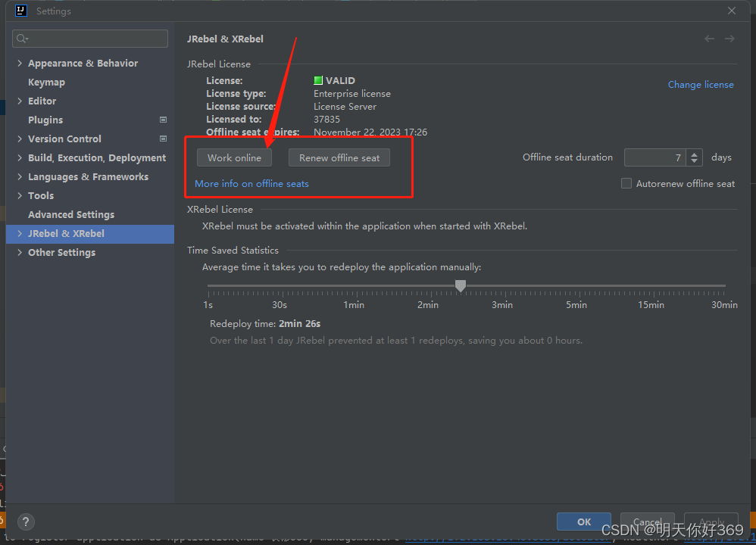Select Editor in the settings tree
Image resolution: width=756 pixels, height=545 pixels.
click(42, 101)
